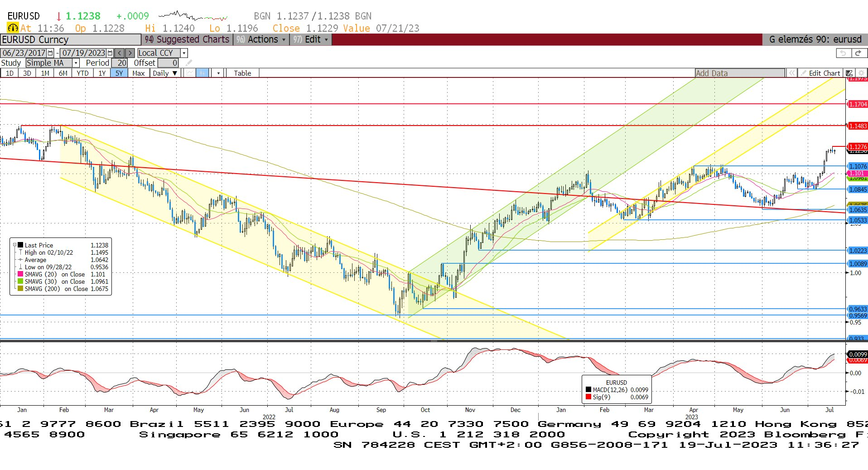Click the G elemzés 90: eurusd title
The width and height of the screenshot is (868, 470).
coord(815,39)
